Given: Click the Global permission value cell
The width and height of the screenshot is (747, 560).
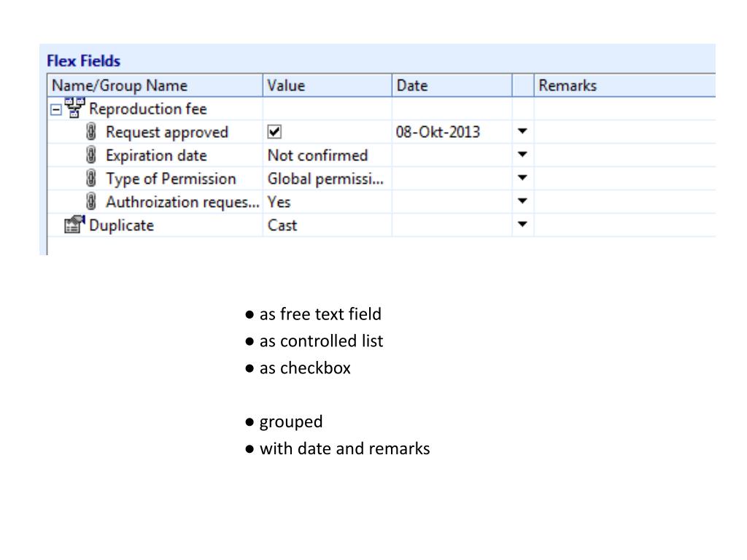Looking at the screenshot, I should (325, 179).
